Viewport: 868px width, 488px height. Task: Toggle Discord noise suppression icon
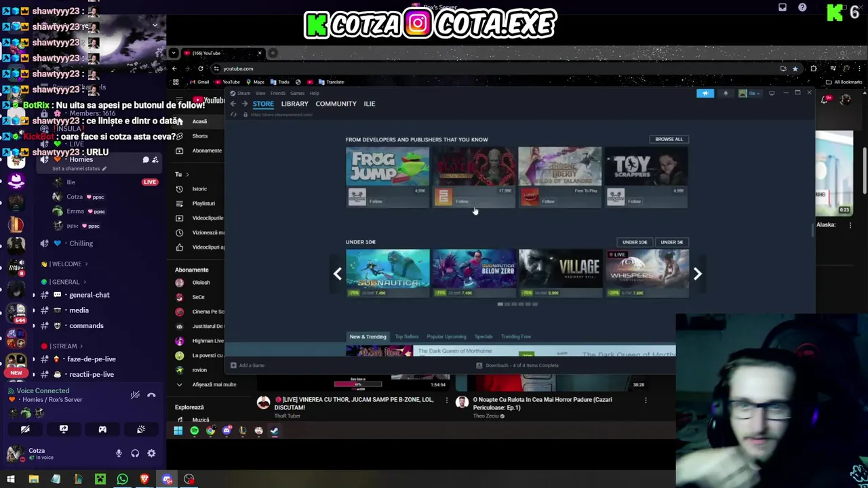[135, 394]
